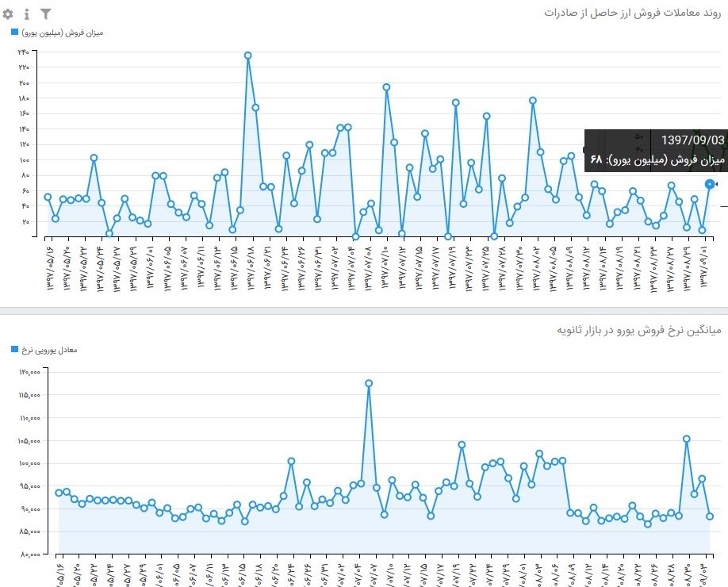Select the highest peak in the sales chart

248,56
